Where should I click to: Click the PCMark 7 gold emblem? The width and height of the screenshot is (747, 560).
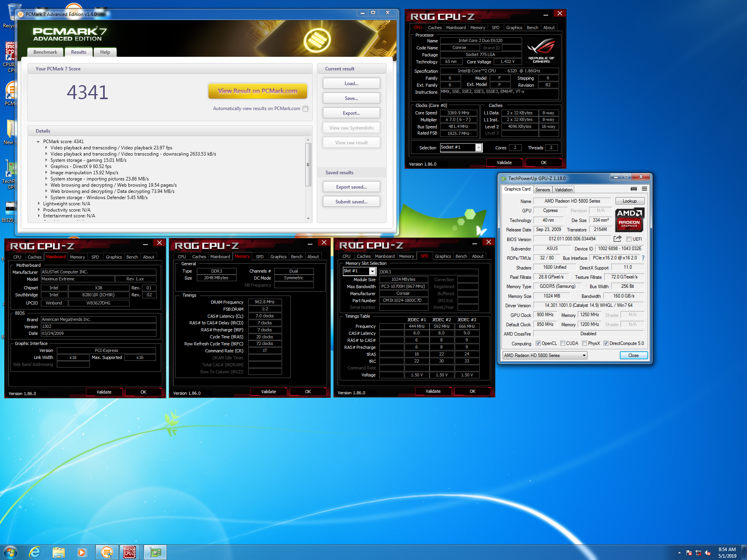pos(317,40)
